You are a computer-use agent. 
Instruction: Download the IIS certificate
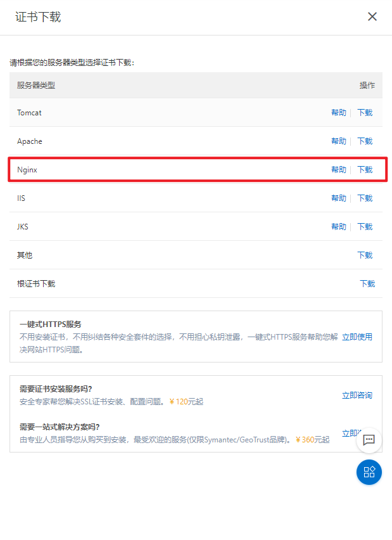pyautogui.click(x=365, y=198)
